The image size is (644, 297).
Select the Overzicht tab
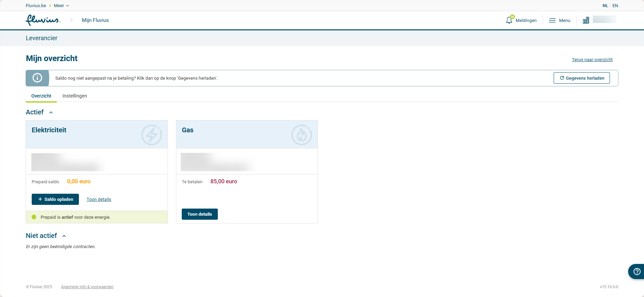pyautogui.click(x=41, y=96)
